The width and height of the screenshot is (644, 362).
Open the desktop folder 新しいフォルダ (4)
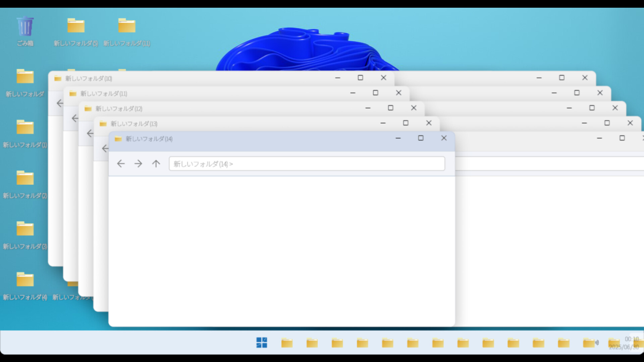click(24, 279)
